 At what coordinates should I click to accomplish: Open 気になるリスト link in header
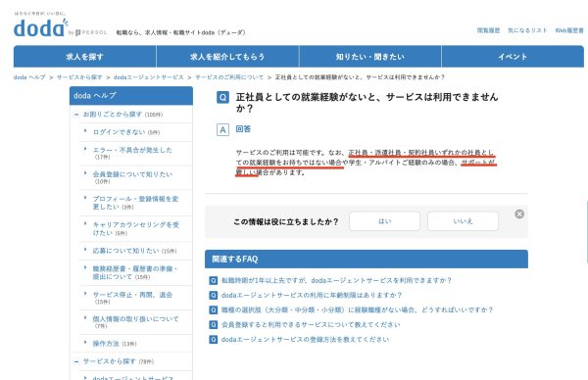pyautogui.click(x=527, y=30)
